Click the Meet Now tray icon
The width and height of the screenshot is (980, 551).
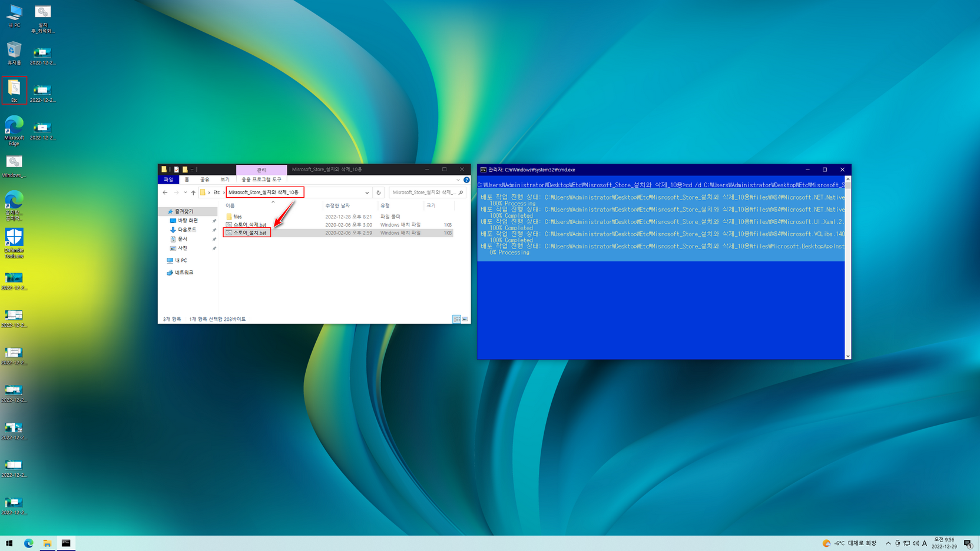[898, 543]
